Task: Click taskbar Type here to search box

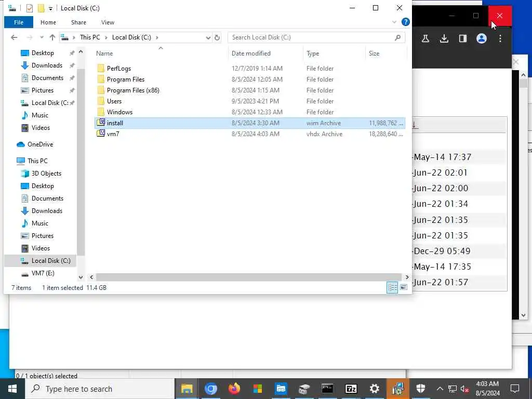Action: 100,389
